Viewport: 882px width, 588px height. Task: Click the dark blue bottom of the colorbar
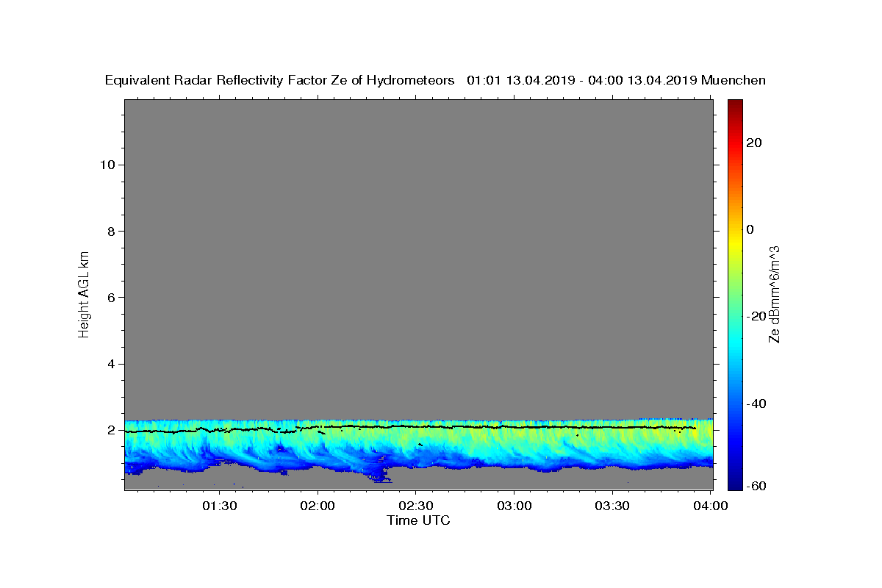pyautogui.click(x=735, y=481)
